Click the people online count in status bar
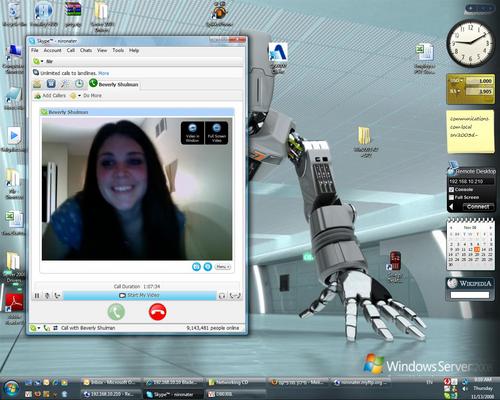This screenshot has height=400, width=500. (x=213, y=328)
